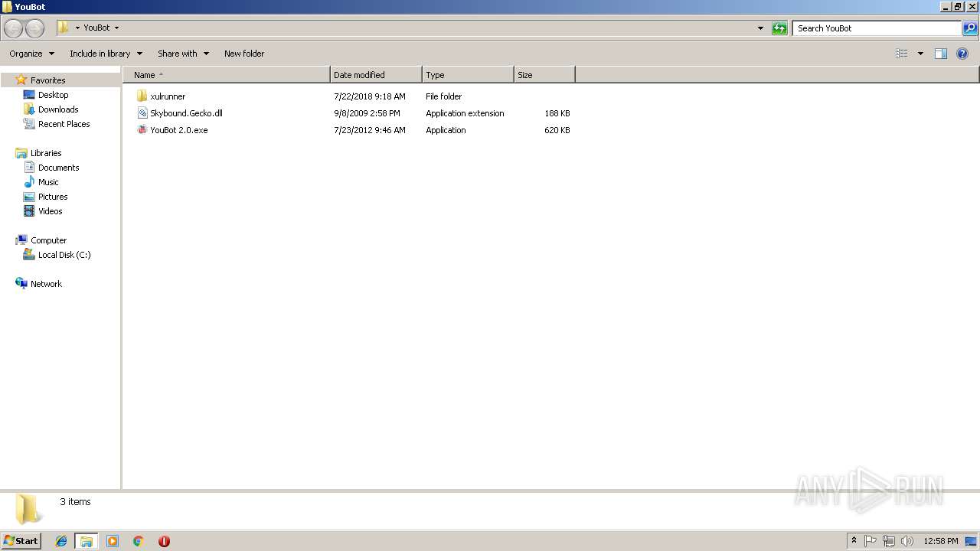980x551 pixels.
Task: Click the File Explorer taskbar button
Action: [x=87, y=541]
